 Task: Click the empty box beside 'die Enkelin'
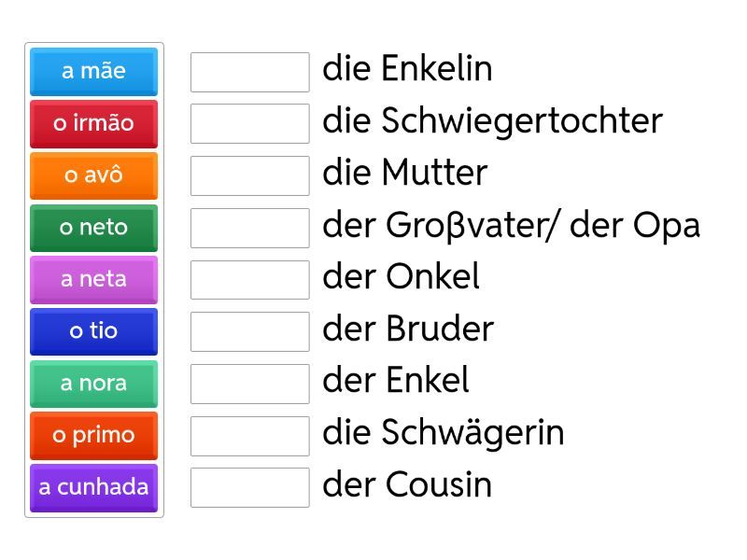coord(249,72)
